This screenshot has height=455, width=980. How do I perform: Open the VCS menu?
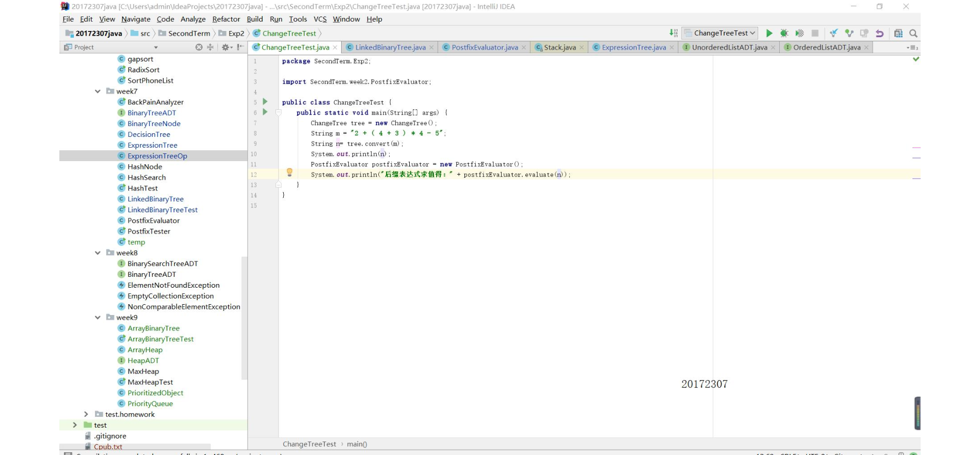[x=320, y=19]
